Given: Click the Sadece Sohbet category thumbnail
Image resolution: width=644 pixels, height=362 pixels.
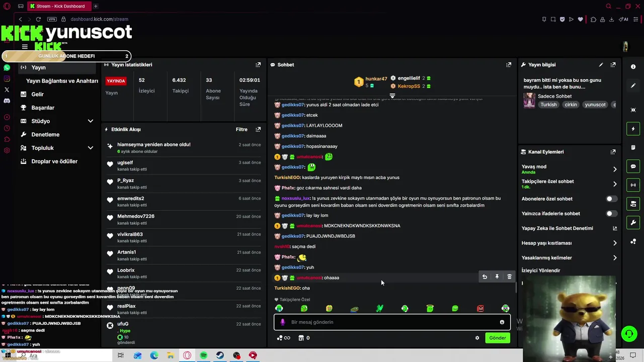Looking at the screenshot, I should [x=529, y=100].
